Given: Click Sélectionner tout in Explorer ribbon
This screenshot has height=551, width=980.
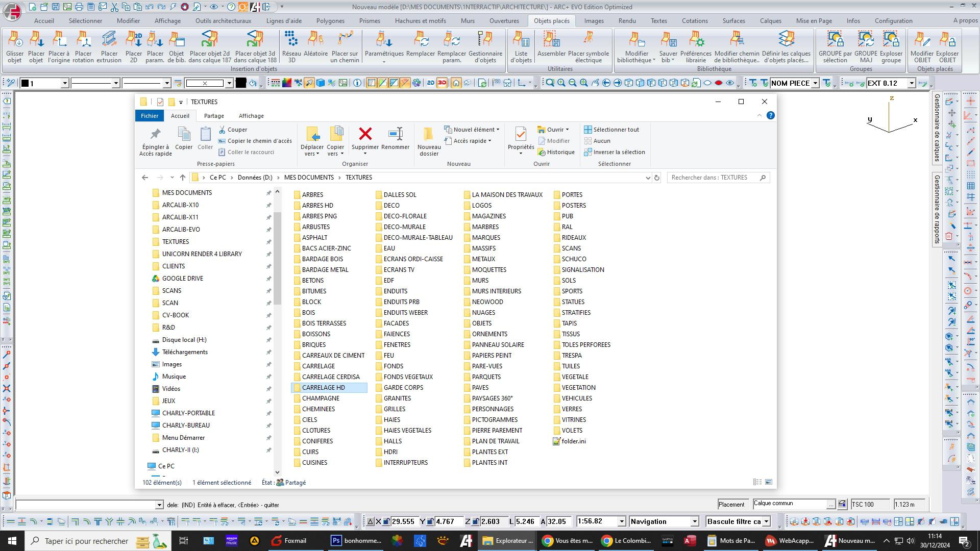Looking at the screenshot, I should [616, 130].
